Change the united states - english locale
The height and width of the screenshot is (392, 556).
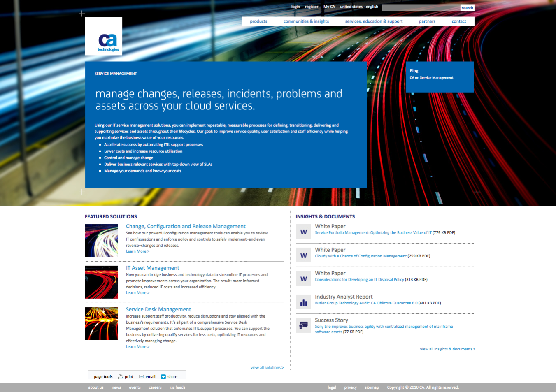[x=359, y=7]
